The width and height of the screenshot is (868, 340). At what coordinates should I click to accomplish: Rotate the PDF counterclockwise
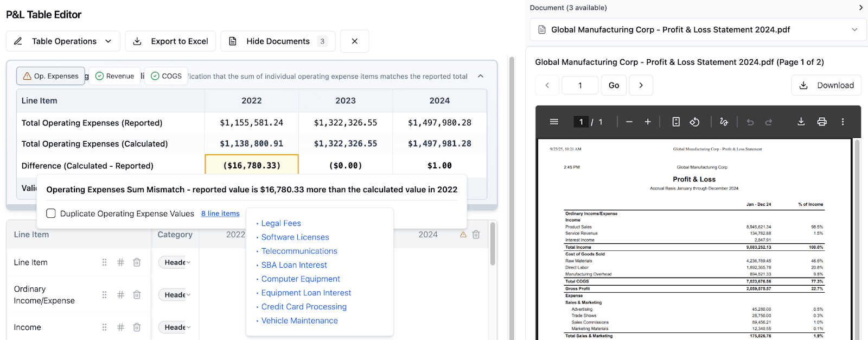point(694,122)
